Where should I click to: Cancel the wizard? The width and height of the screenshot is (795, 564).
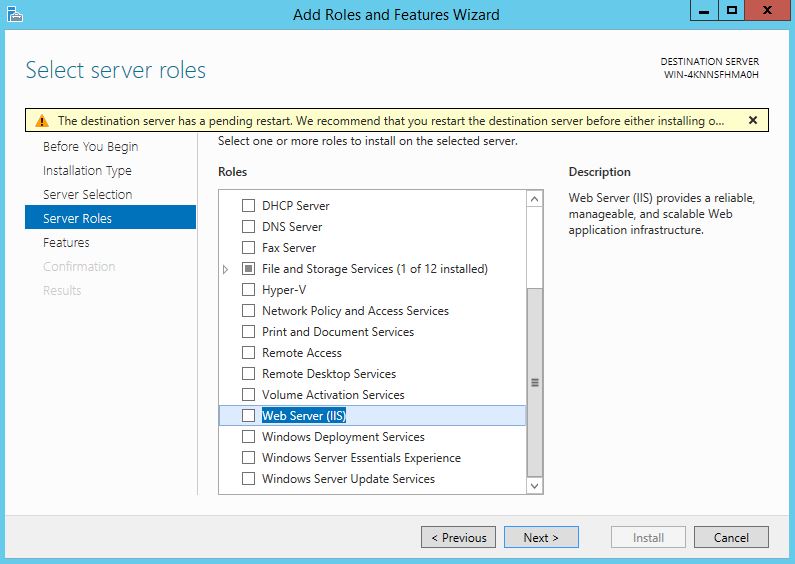pos(731,537)
